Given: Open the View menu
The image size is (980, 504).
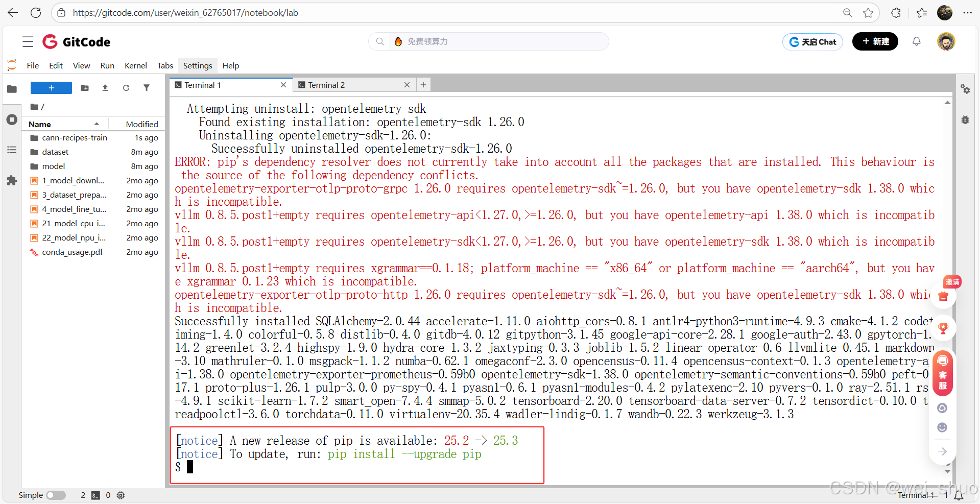Looking at the screenshot, I should point(81,65).
